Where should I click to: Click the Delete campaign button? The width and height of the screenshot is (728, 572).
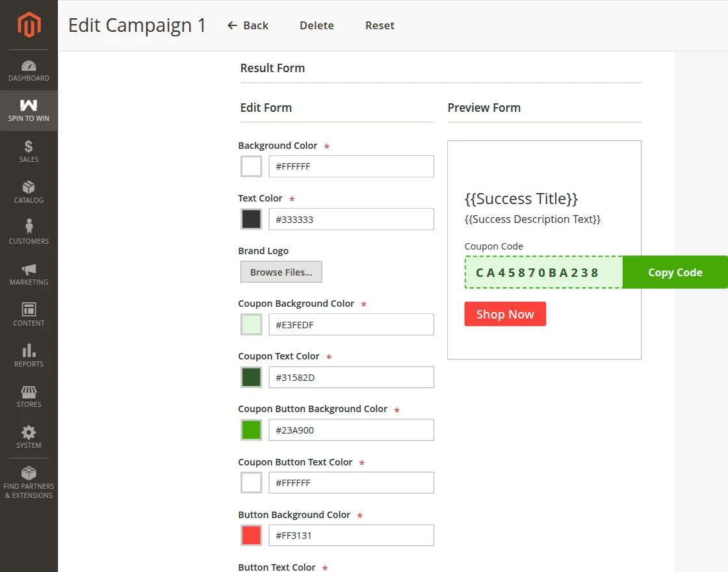pyautogui.click(x=317, y=25)
